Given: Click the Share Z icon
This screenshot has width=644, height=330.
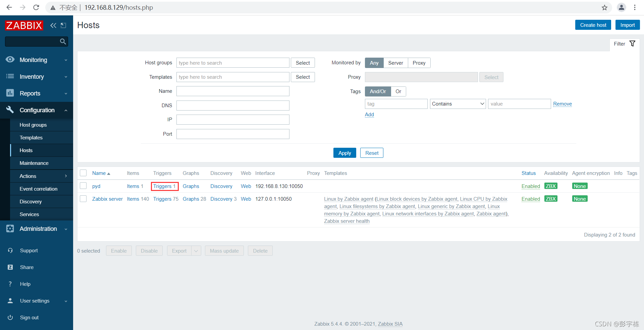Looking at the screenshot, I should click(10, 267).
